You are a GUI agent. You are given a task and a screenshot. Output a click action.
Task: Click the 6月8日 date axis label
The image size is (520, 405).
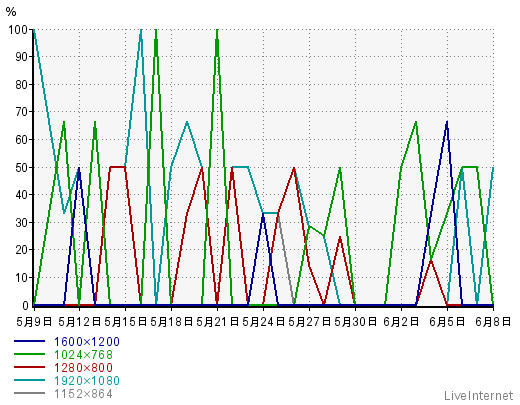pyautogui.click(x=493, y=322)
